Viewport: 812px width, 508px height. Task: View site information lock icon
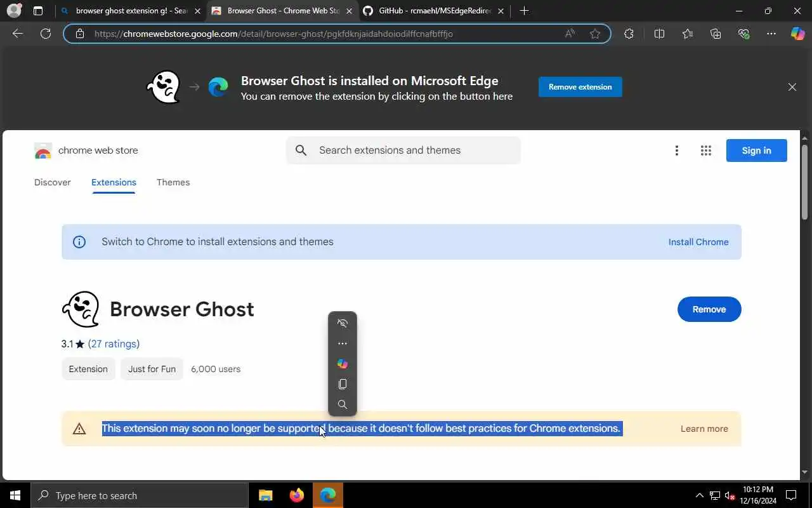[x=79, y=34]
